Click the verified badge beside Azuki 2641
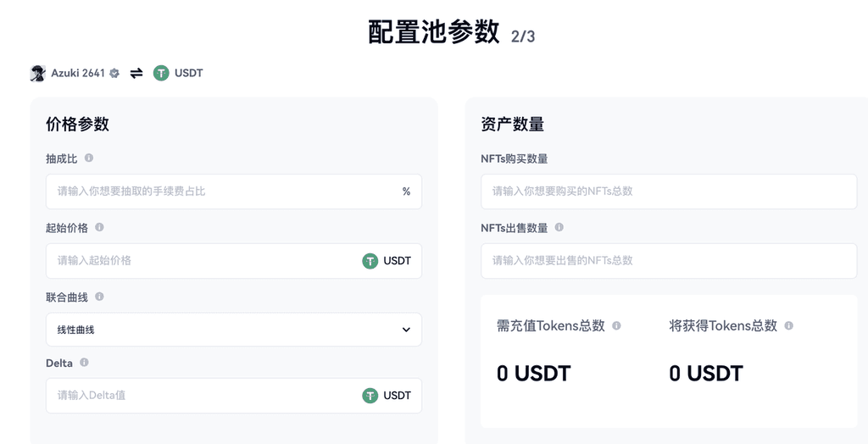Viewport: 868px width, 444px height. 114,73
